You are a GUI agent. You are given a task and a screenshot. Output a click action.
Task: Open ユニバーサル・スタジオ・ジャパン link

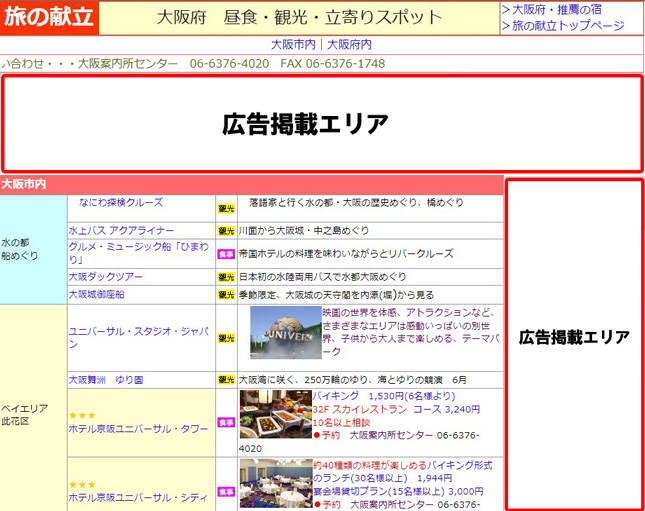[x=139, y=338]
